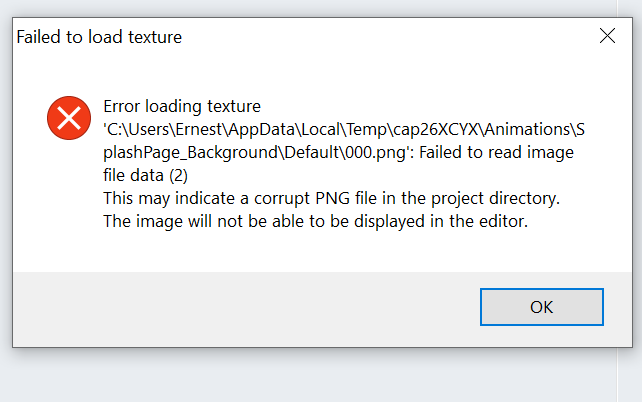Viewport: 642px width, 402px height.
Task: Click the 'Failed to read image' text
Action: pyautogui.click(x=496, y=152)
